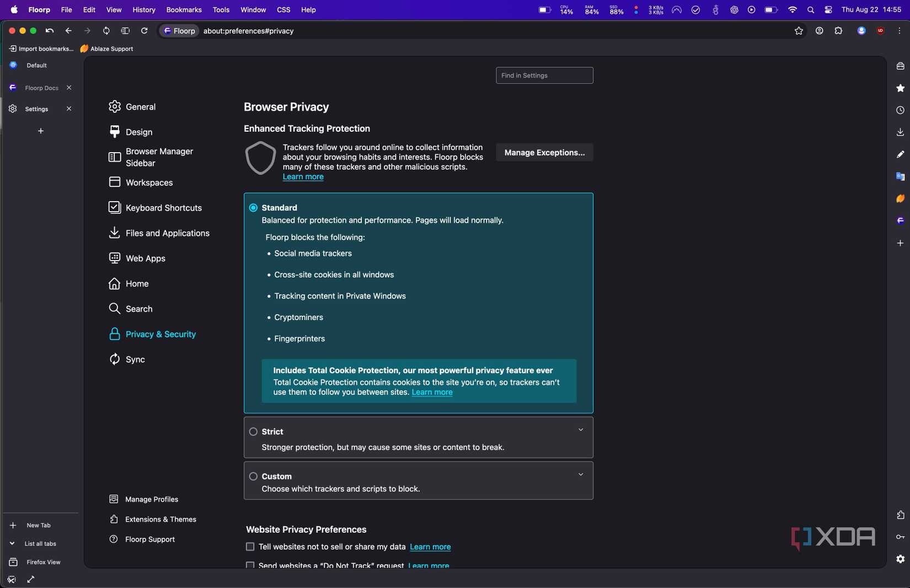This screenshot has width=910, height=588.
Task: Open Search settings category
Action: pos(131,309)
